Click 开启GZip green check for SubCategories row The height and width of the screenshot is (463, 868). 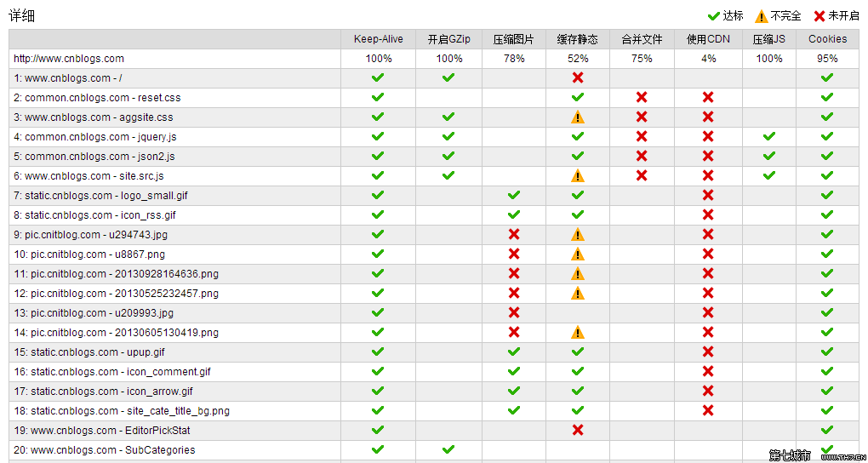pos(448,449)
